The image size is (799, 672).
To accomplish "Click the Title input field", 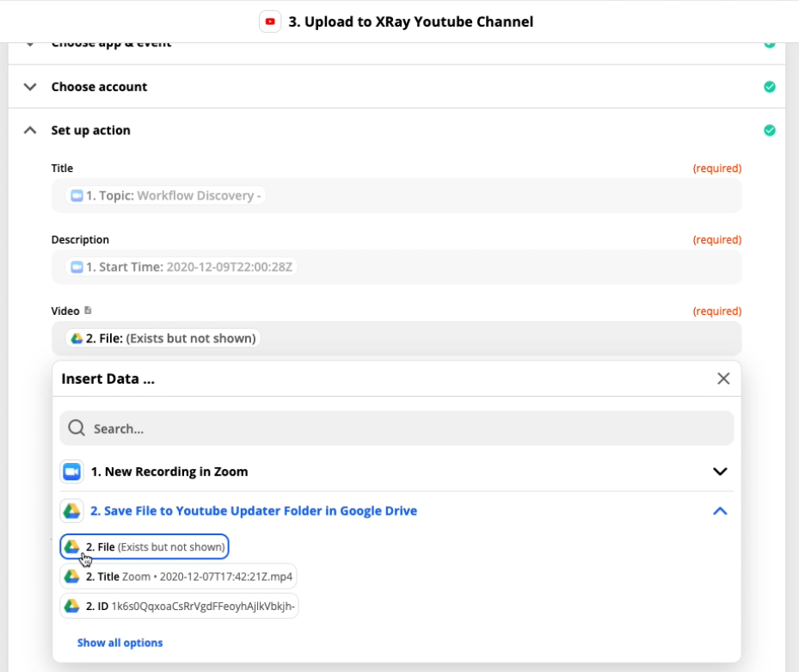I will tap(396, 196).
